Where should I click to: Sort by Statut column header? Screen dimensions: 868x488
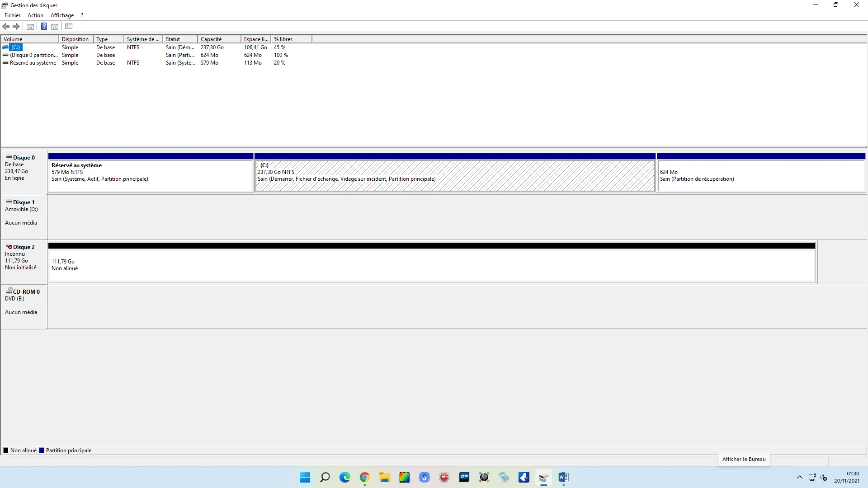point(173,39)
